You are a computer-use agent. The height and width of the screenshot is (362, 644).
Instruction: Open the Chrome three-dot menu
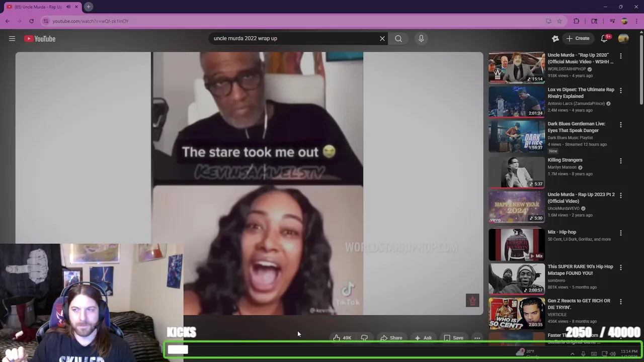(x=636, y=21)
